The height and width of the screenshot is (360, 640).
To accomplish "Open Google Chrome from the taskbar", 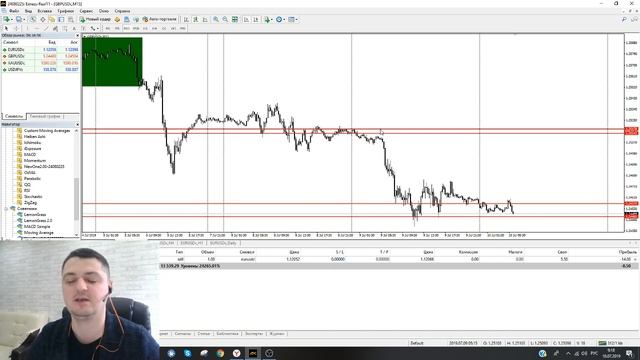I will pos(220,353).
